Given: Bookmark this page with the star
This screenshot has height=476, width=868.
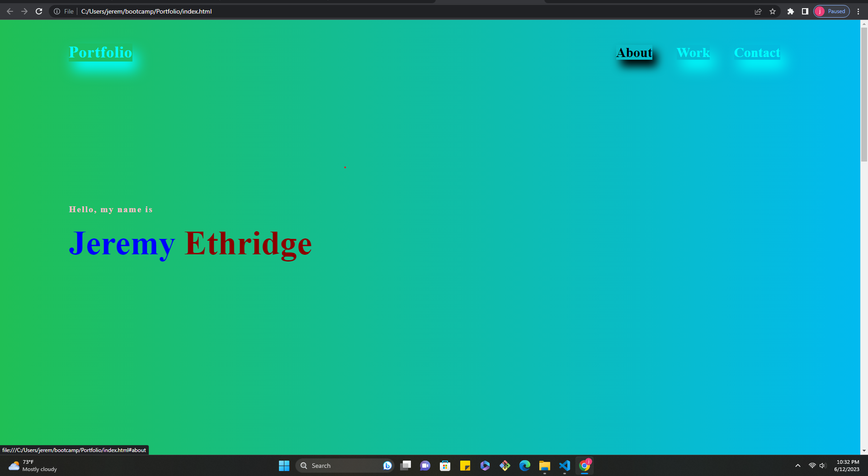Looking at the screenshot, I should 773,11.
